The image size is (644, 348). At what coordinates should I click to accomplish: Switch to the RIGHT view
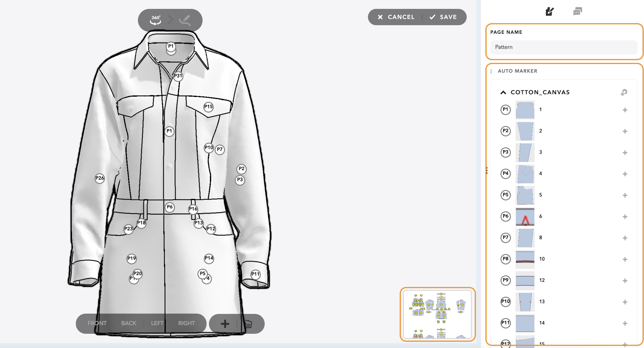pos(186,323)
